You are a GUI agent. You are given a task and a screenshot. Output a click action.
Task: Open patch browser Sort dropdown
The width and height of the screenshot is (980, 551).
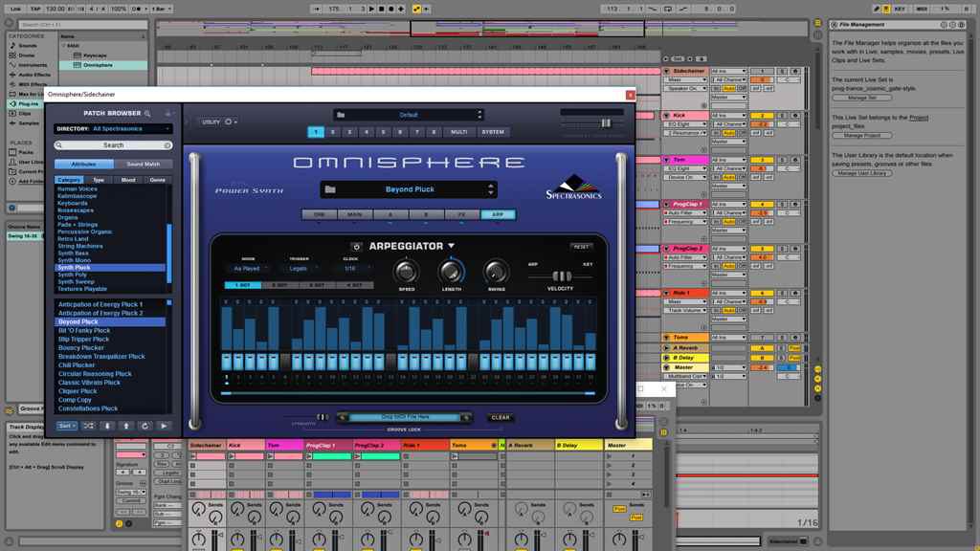[x=67, y=426]
